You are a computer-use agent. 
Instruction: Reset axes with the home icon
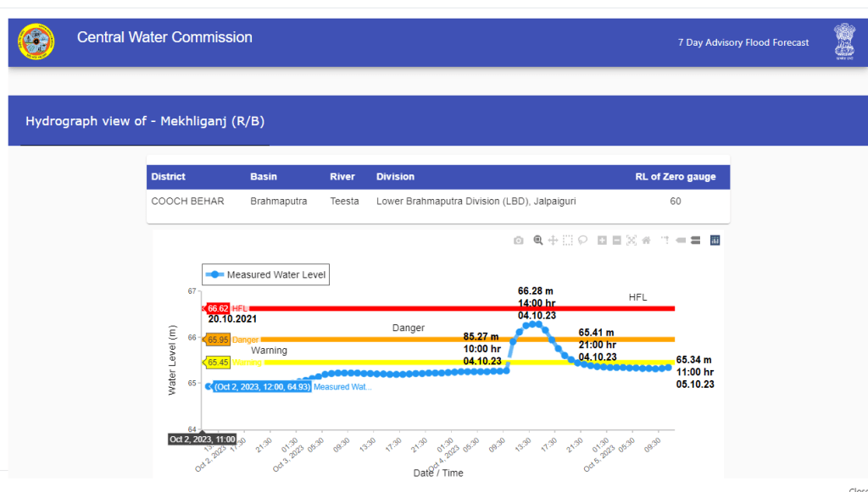pos(646,240)
